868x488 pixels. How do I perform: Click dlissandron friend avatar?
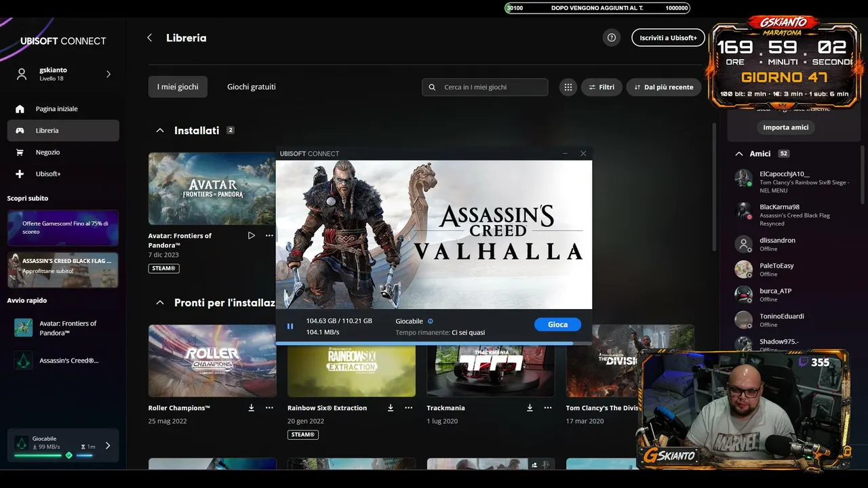pos(744,244)
